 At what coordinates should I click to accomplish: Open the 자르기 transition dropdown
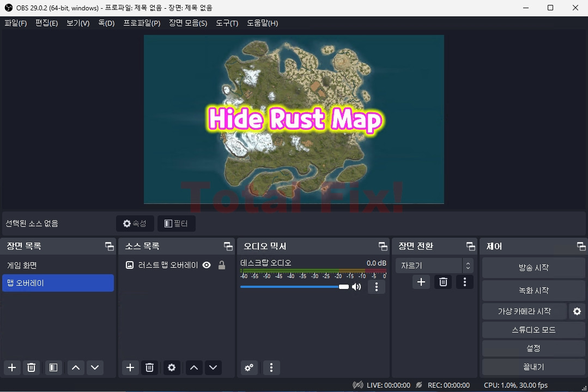434,266
